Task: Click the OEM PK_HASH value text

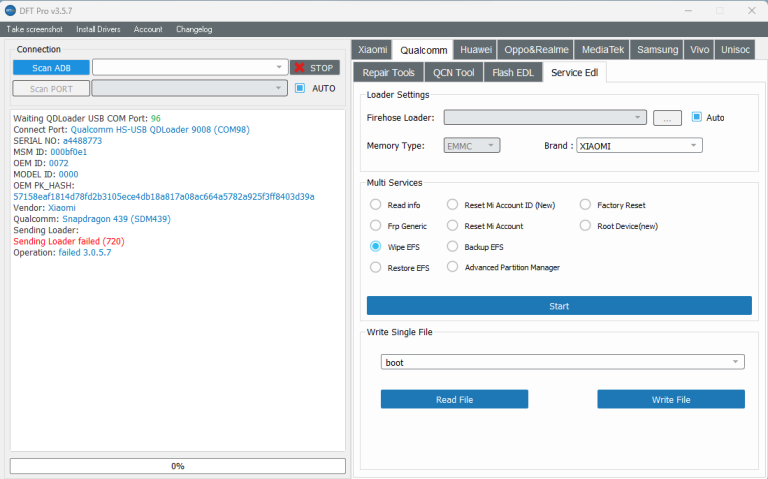Action: 164,197
